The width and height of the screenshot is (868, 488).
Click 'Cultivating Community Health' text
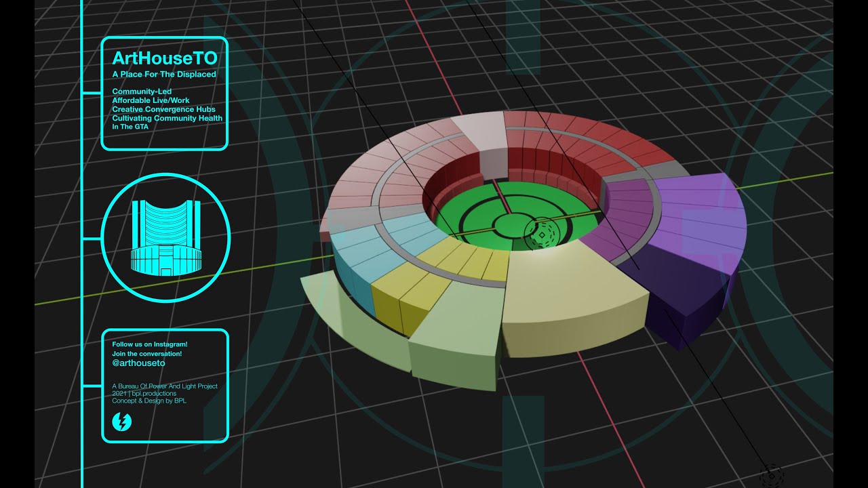point(167,118)
